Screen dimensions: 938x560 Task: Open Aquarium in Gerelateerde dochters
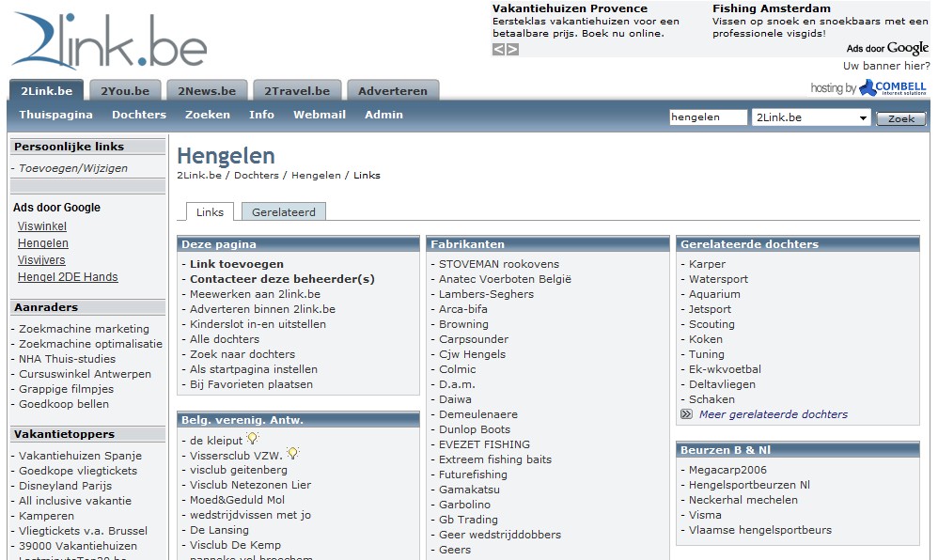(714, 294)
